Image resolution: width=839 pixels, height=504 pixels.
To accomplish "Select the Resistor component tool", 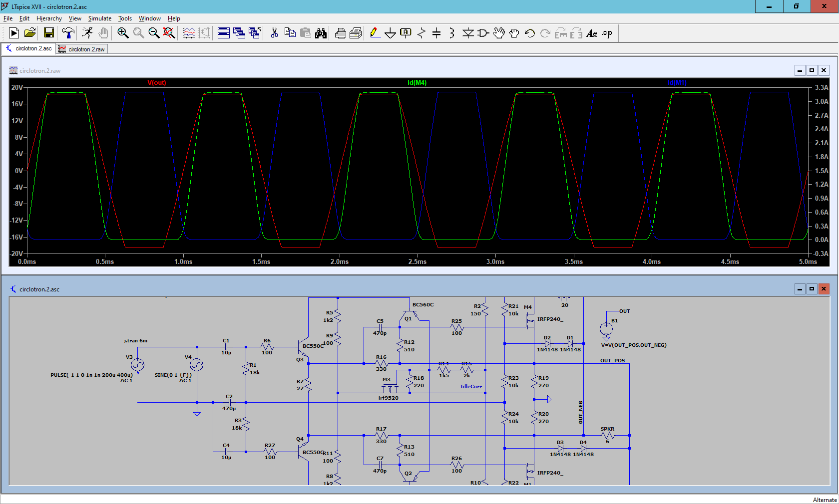I will 421,33.
